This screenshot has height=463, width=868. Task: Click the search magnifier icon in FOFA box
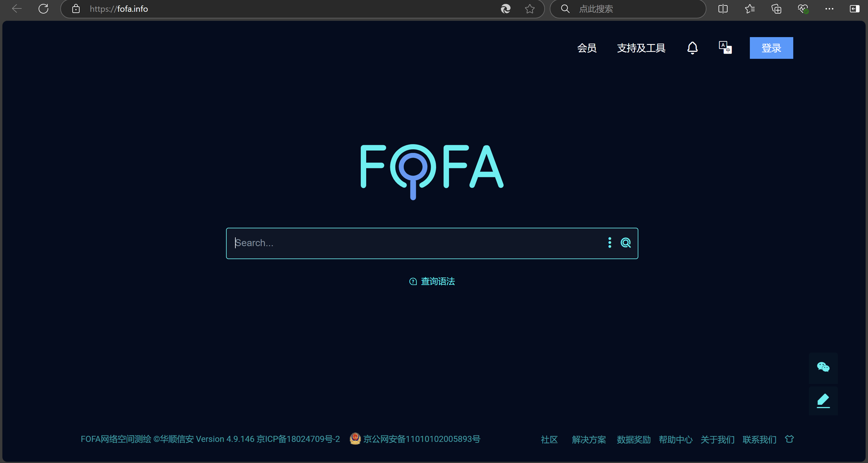pyautogui.click(x=626, y=243)
